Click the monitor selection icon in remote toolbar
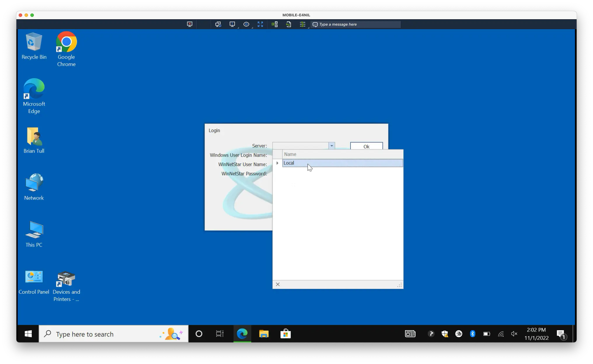 click(x=232, y=24)
